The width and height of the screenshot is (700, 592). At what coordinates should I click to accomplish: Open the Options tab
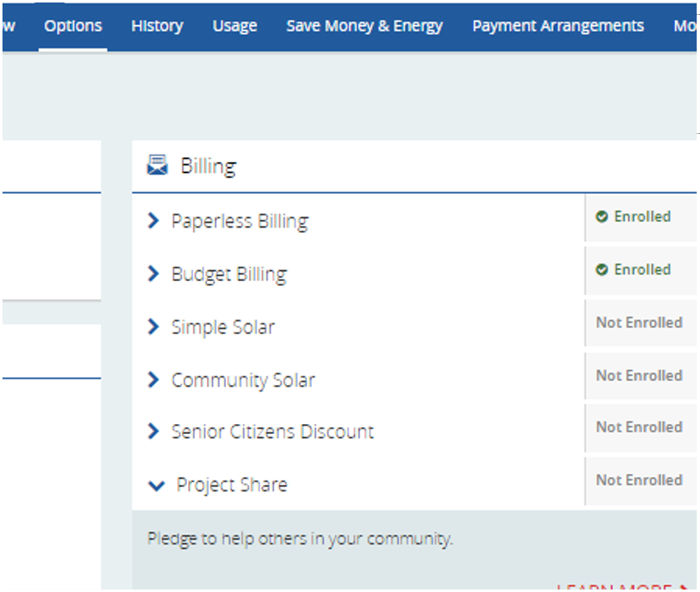pos(73,26)
